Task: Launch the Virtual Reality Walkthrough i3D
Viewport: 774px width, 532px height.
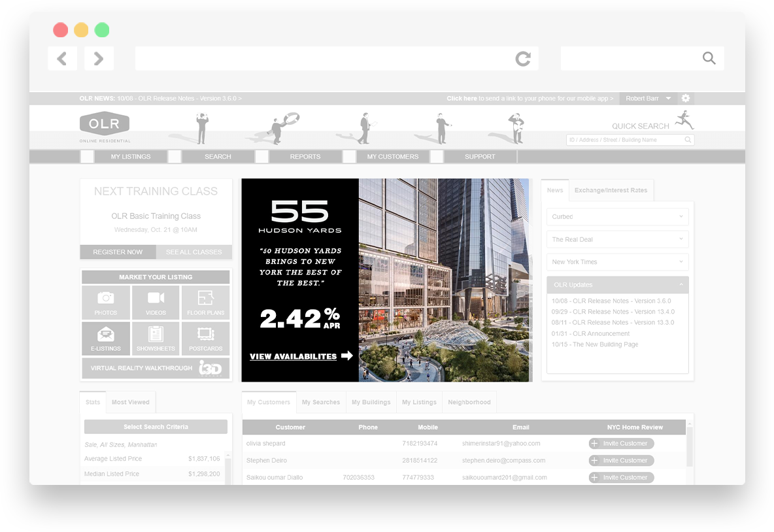Action: click(156, 368)
